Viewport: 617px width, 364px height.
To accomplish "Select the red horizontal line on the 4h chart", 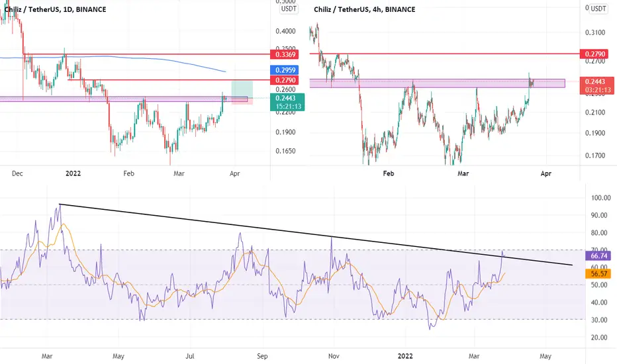I will tap(445, 54).
